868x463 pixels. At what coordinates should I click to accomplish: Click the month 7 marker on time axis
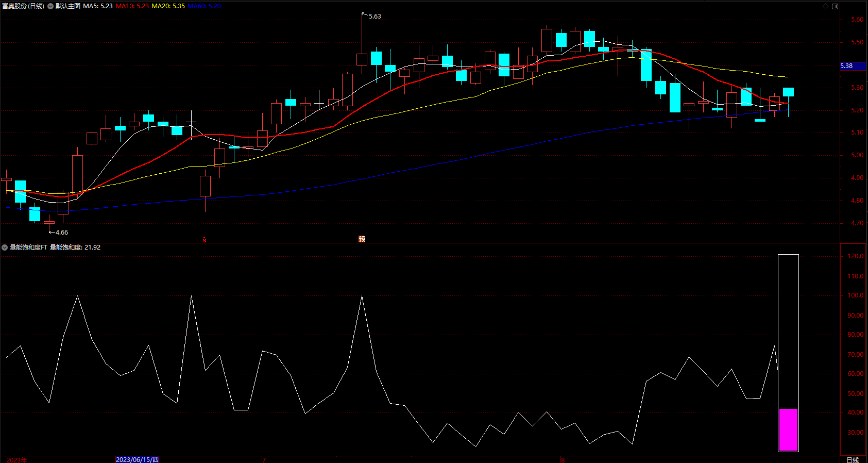264,460
